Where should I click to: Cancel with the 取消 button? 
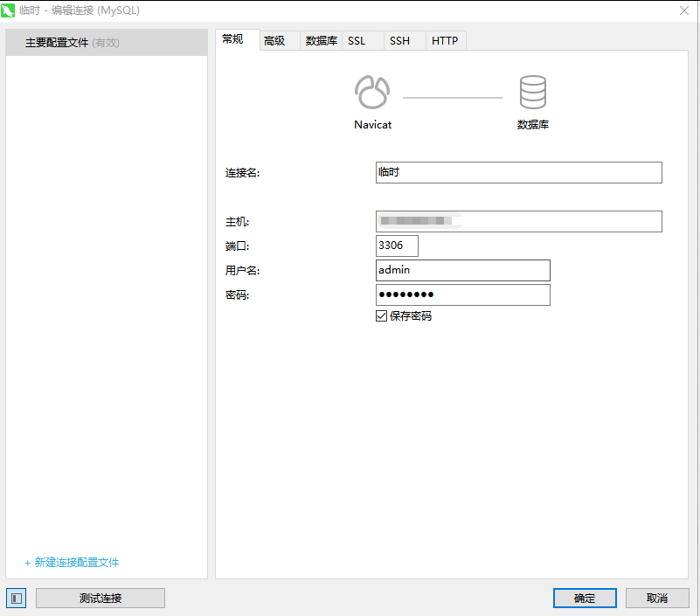(x=657, y=599)
